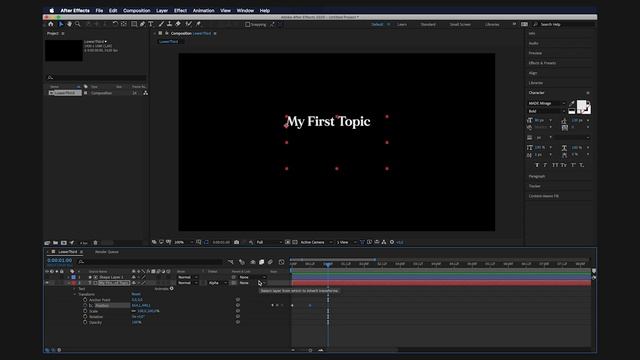Image resolution: width=640 pixels, height=360 pixels.
Task: Open Shape Layer 1 blending mode dropdown
Action: [188, 277]
